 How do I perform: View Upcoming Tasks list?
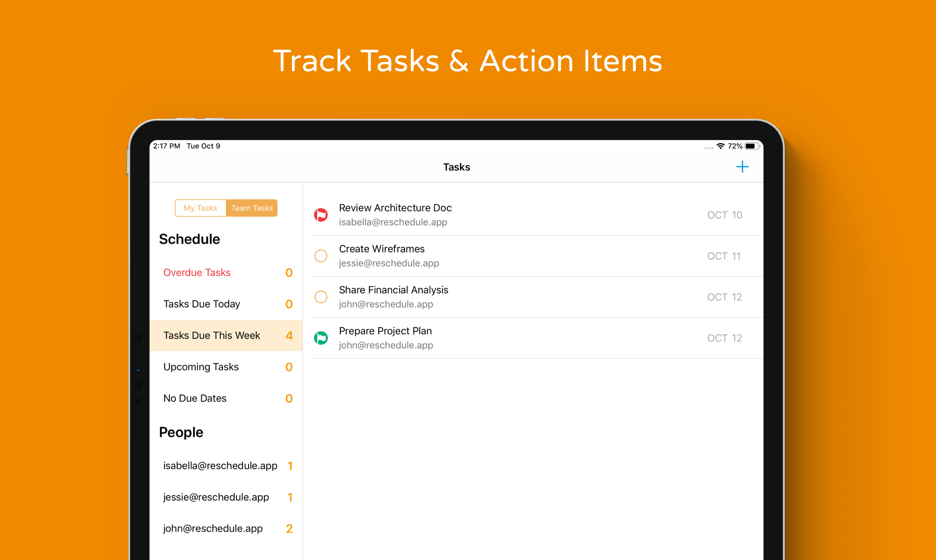tap(201, 367)
